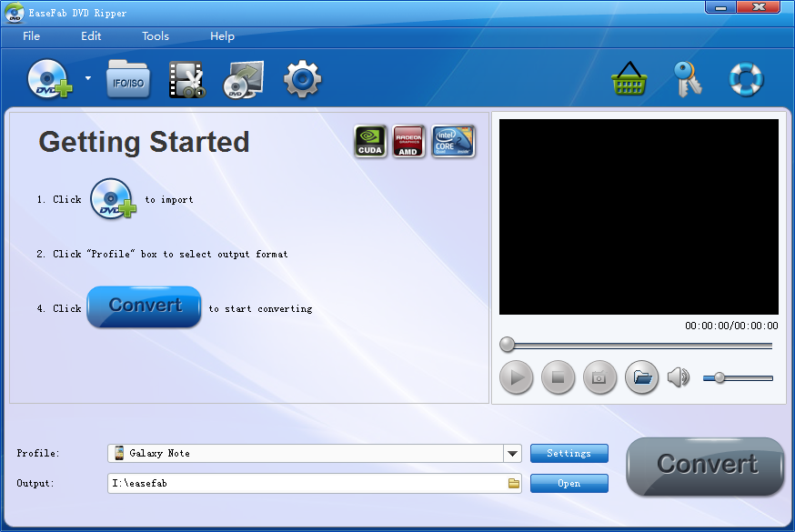Take a snapshot with the camera button
This screenshot has width=795, height=532.
pyautogui.click(x=599, y=377)
